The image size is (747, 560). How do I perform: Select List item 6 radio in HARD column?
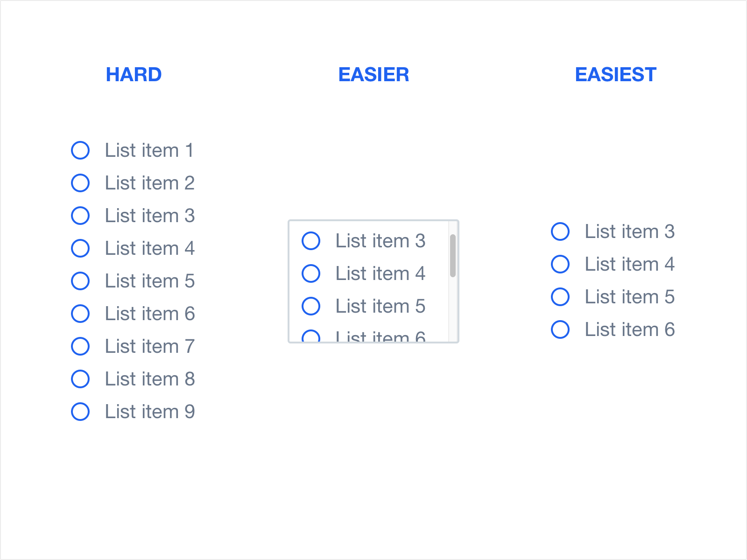click(x=80, y=314)
